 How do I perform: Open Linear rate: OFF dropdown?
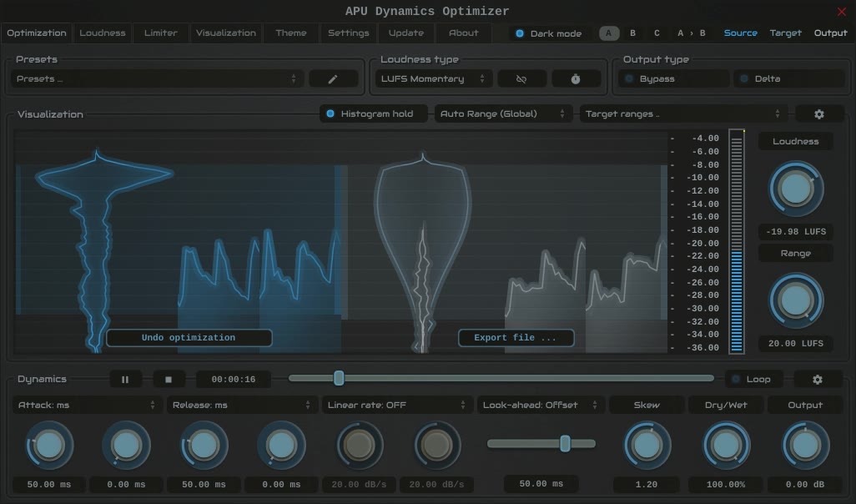pyautogui.click(x=397, y=406)
